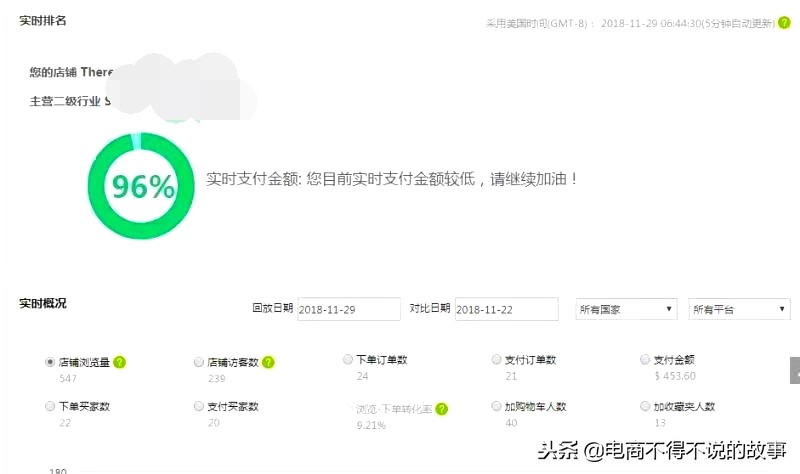Click the 2018-11-29 06:44:30 timestamp text
This screenshot has width=800, height=474.
click(x=651, y=23)
